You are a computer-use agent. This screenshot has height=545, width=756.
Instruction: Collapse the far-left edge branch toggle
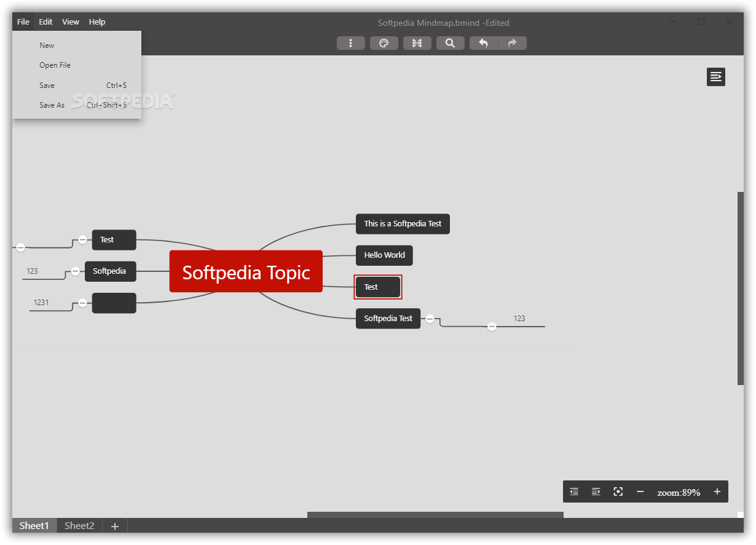[x=20, y=247]
